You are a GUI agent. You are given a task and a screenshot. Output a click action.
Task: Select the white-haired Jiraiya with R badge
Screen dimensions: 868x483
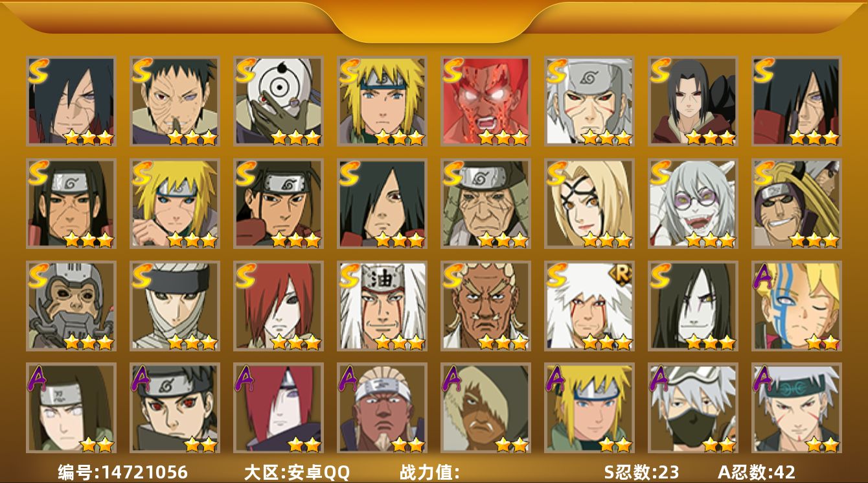(589, 305)
